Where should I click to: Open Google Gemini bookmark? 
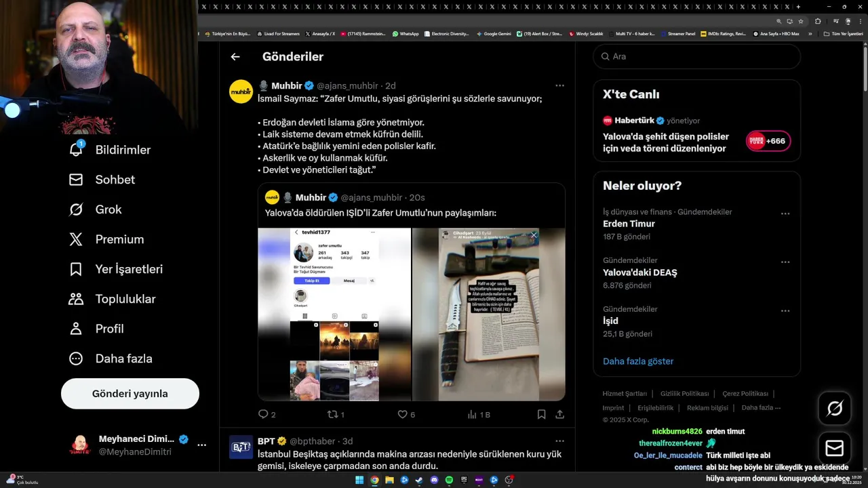494,33
